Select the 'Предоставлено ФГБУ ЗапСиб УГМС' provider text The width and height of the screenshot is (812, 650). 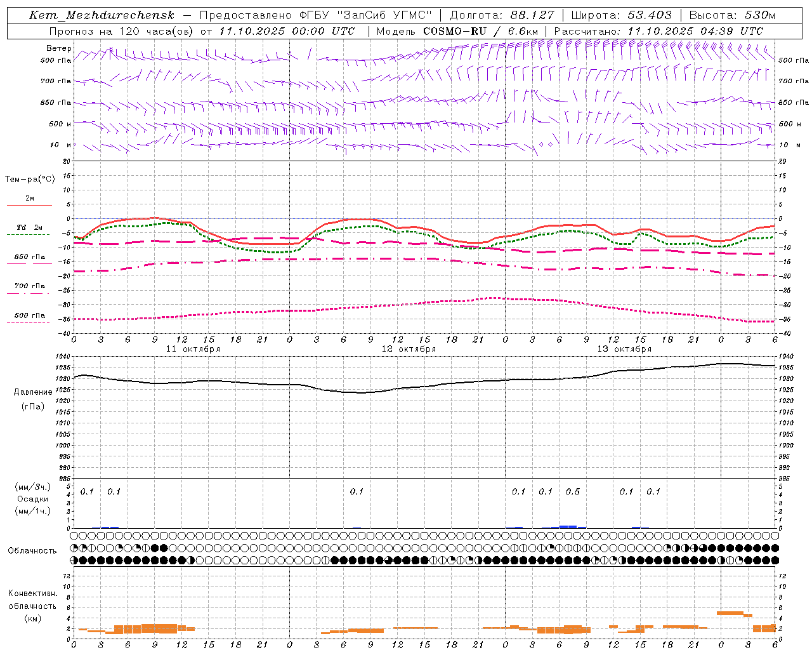pos(316,15)
